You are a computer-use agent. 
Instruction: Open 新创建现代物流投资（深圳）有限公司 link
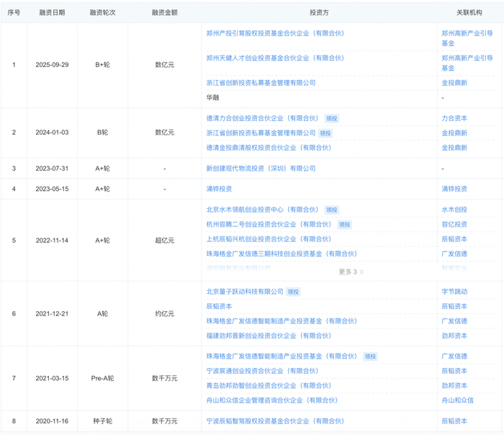[261, 168]
